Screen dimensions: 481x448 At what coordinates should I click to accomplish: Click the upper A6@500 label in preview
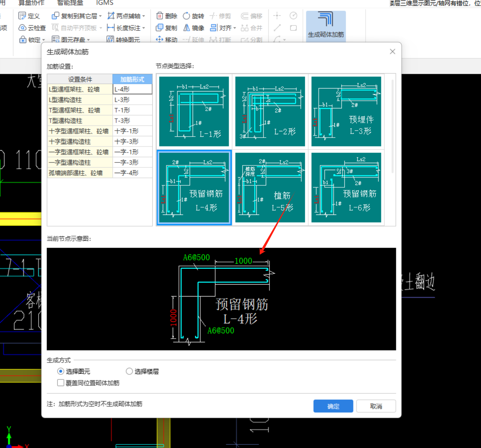[196, 257]
